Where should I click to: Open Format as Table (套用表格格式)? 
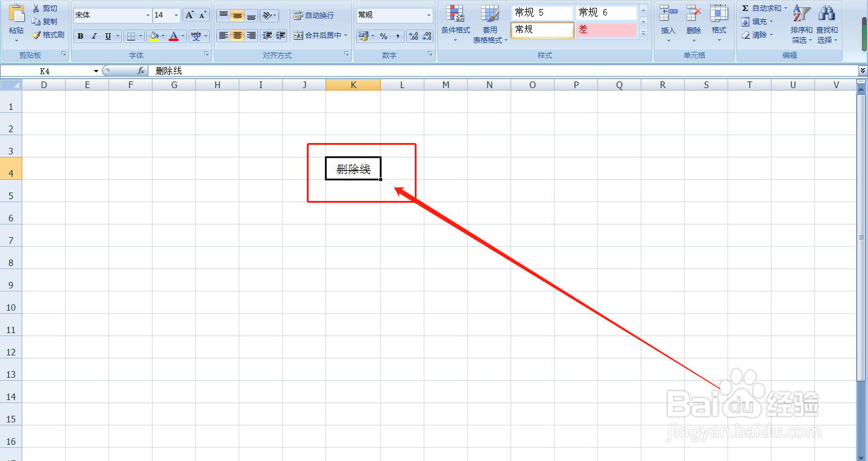pyautogui.click(x=490, y=24)
